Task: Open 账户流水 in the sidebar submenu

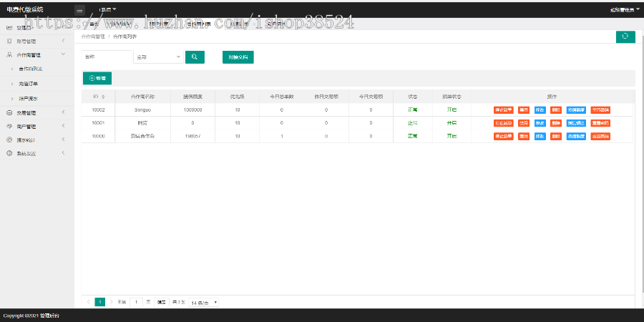Action: point(29,99)
